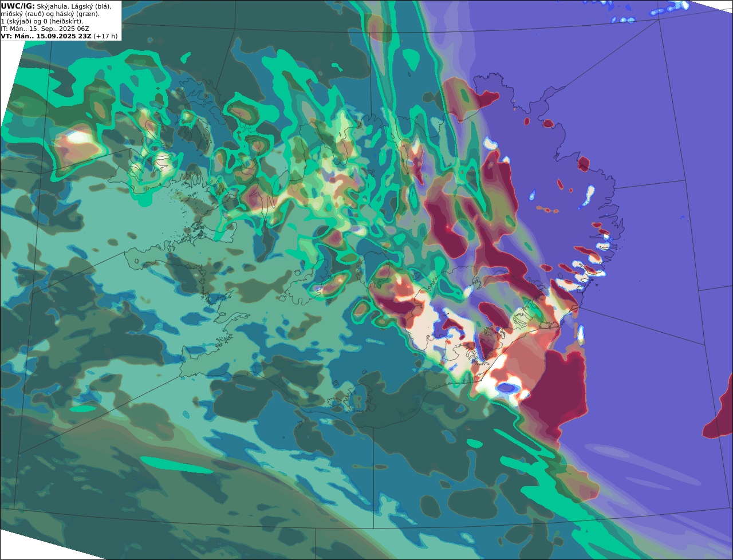Viewport: 733px width, 560px height.
Task: Click the text "1 (skýjað) og 0 (heiðskírt)."
Action: [42, 21]
